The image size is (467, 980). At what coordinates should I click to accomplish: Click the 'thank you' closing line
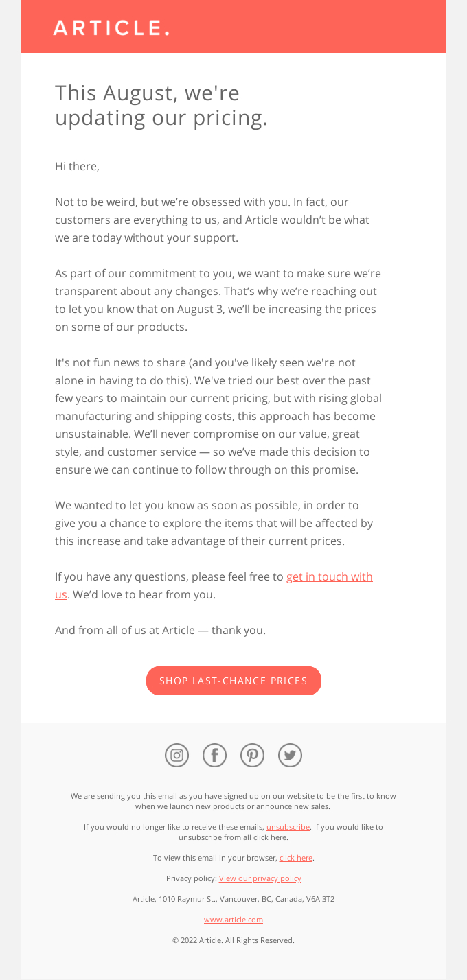pos(160,630)
